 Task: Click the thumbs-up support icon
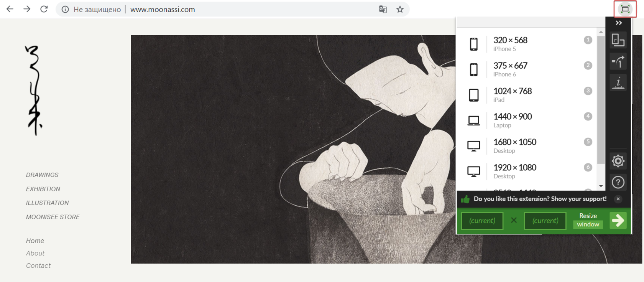465,199
